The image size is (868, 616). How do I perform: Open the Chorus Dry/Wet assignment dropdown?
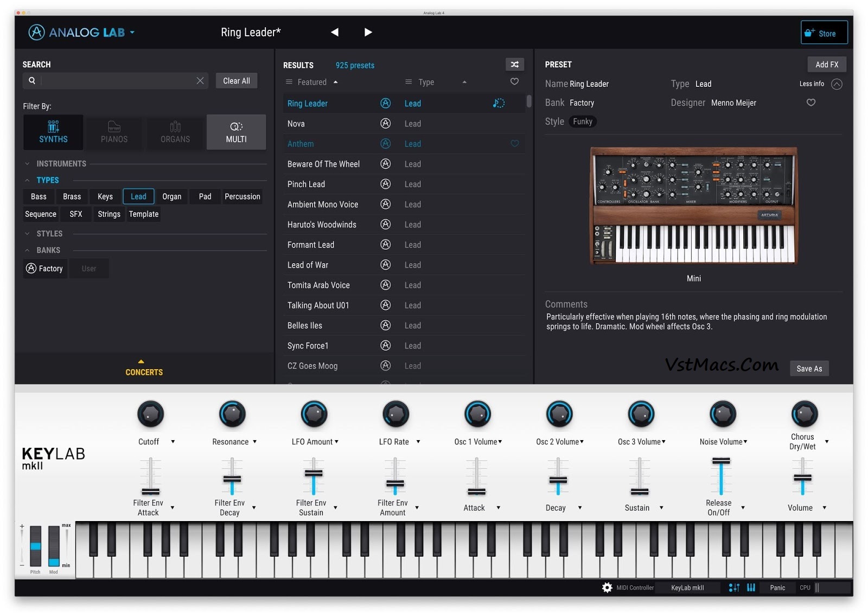827,442
